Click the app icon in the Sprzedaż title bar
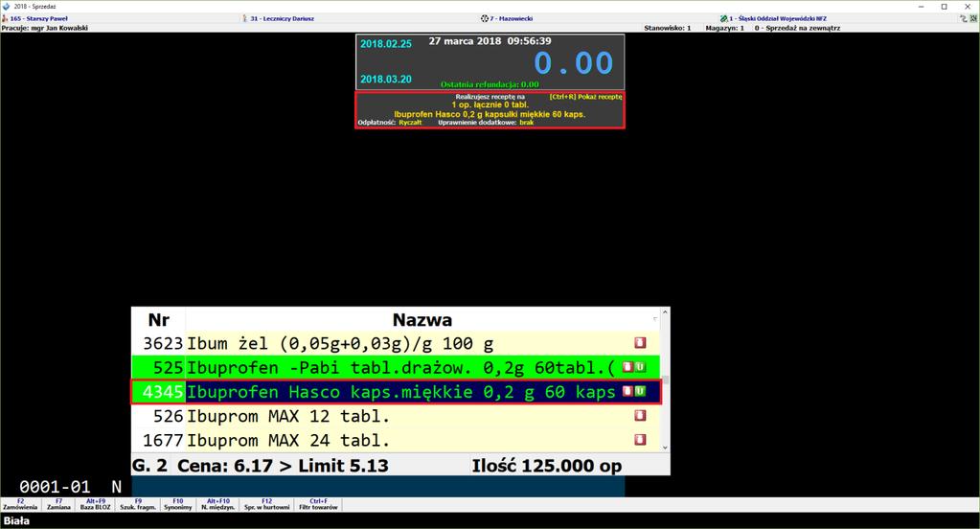The image size is (980, 529). (7, 7)
